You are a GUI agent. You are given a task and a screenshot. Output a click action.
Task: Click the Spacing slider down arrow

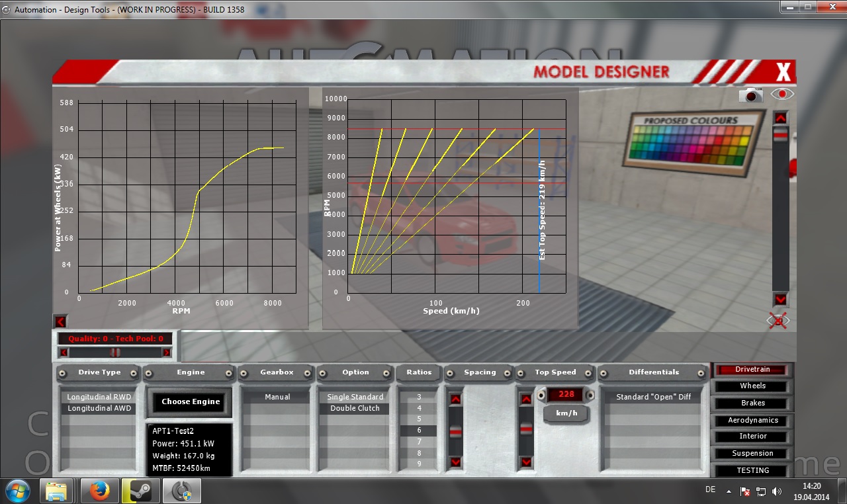tap(455, 462)
